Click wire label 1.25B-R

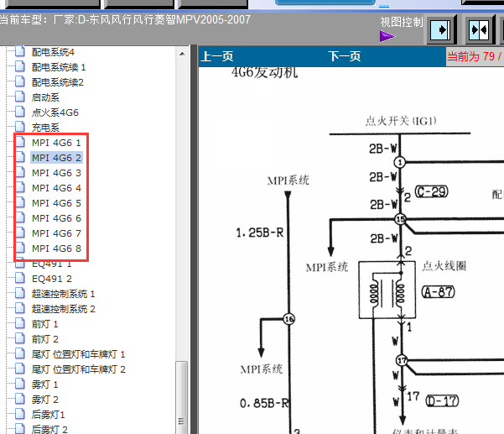click(260, 233)
